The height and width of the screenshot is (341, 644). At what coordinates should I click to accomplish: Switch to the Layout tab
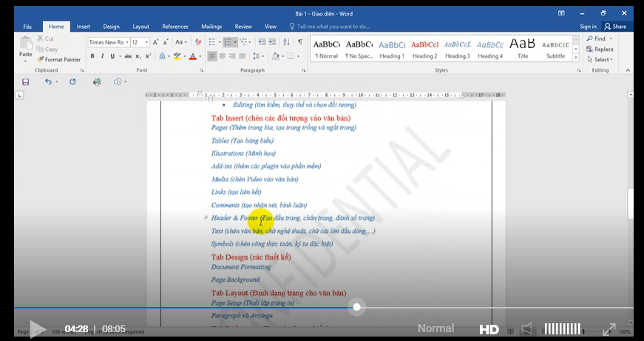point(141,27)
